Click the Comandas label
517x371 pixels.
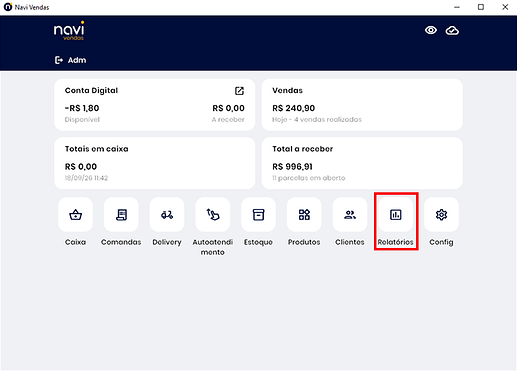point(121,242)
